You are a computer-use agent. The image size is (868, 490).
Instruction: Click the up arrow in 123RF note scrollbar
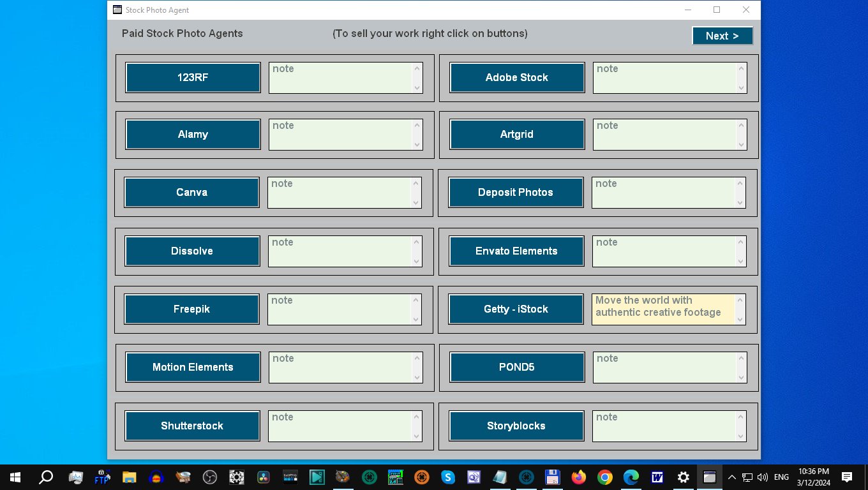pos(417,68)
